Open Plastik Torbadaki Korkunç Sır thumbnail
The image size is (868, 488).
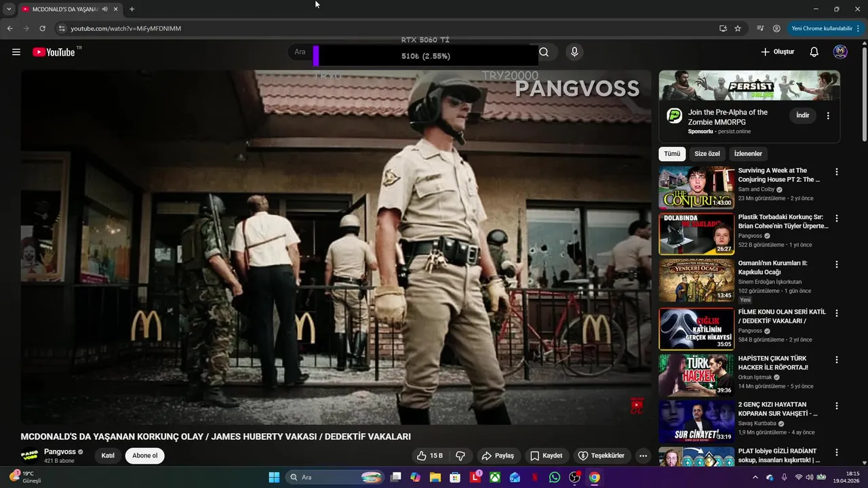click(696, 234)
